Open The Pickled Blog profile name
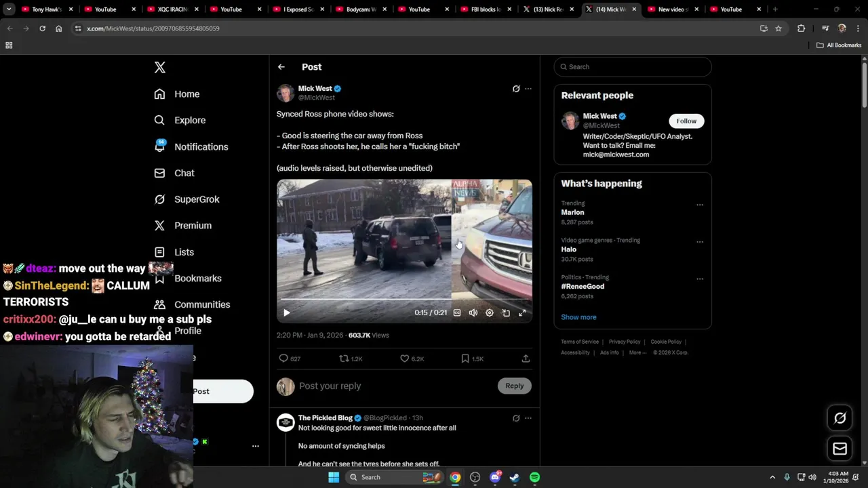This screenshot has width=868, height=488. [x=325, y=418]
